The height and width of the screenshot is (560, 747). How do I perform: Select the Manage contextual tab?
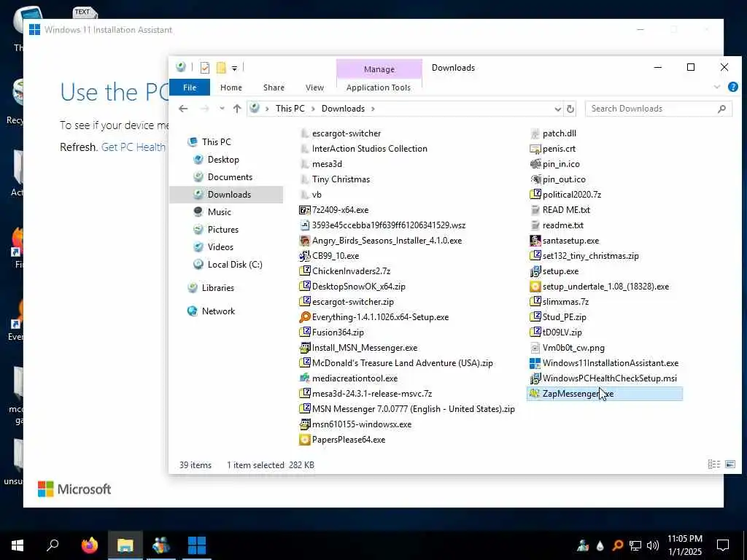[379, 69]
